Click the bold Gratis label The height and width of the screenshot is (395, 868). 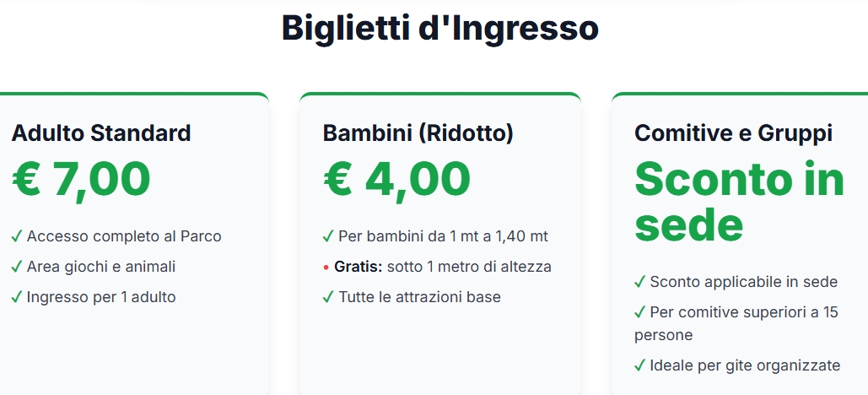359,267
